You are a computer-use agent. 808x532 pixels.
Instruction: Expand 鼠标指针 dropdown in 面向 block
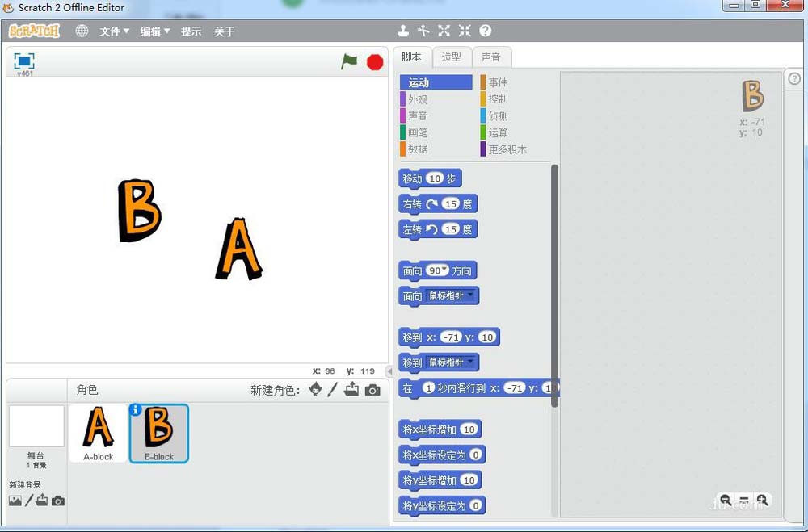tap(470, 295)
